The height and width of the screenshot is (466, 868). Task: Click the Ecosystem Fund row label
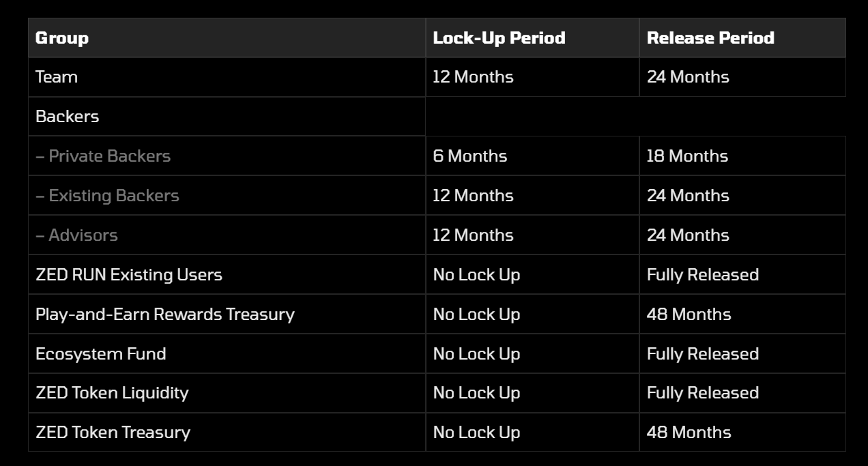pos(101,354)
